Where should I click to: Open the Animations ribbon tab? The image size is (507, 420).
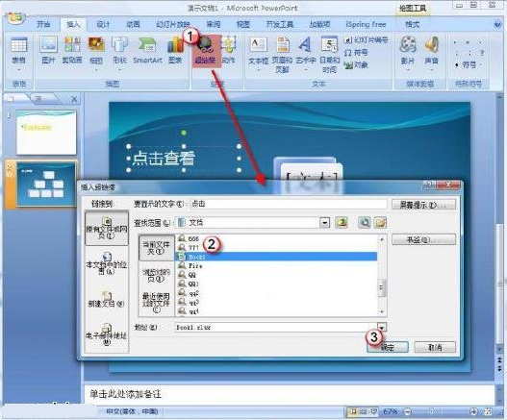pyautogui.click(x=133, y=24)
